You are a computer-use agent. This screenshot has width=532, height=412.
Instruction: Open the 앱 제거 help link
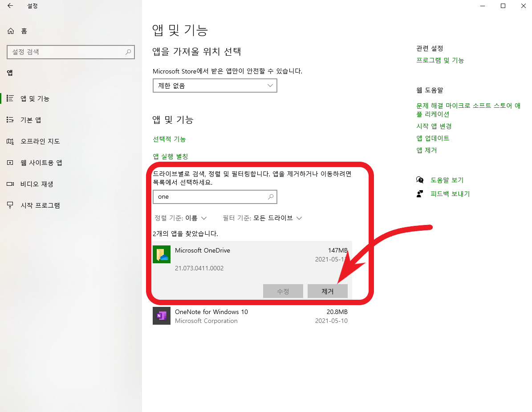(426, 151)
